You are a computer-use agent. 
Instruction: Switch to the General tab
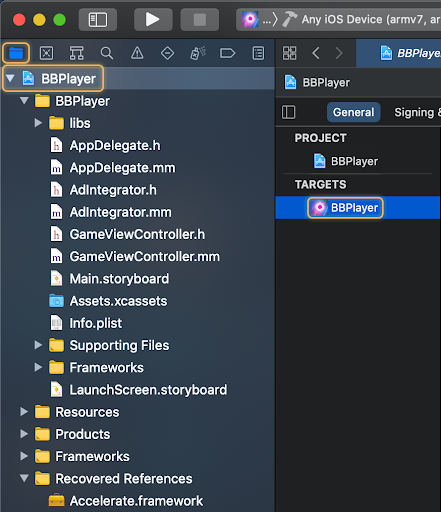point(354,112)
